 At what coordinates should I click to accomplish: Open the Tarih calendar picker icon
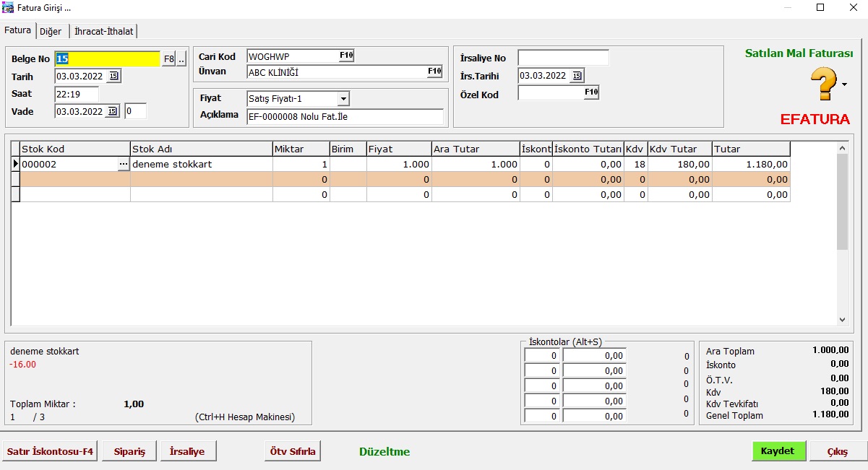pos(114,76)
